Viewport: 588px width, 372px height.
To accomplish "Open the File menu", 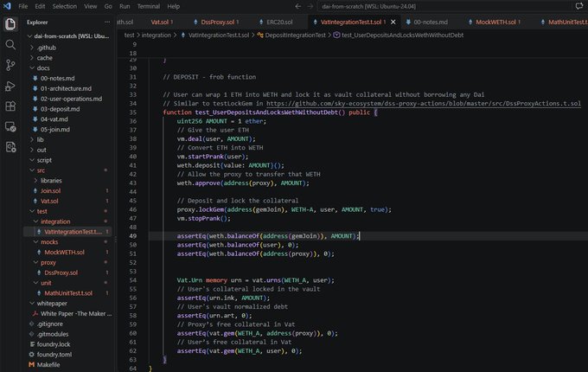I will pos(22,6).
